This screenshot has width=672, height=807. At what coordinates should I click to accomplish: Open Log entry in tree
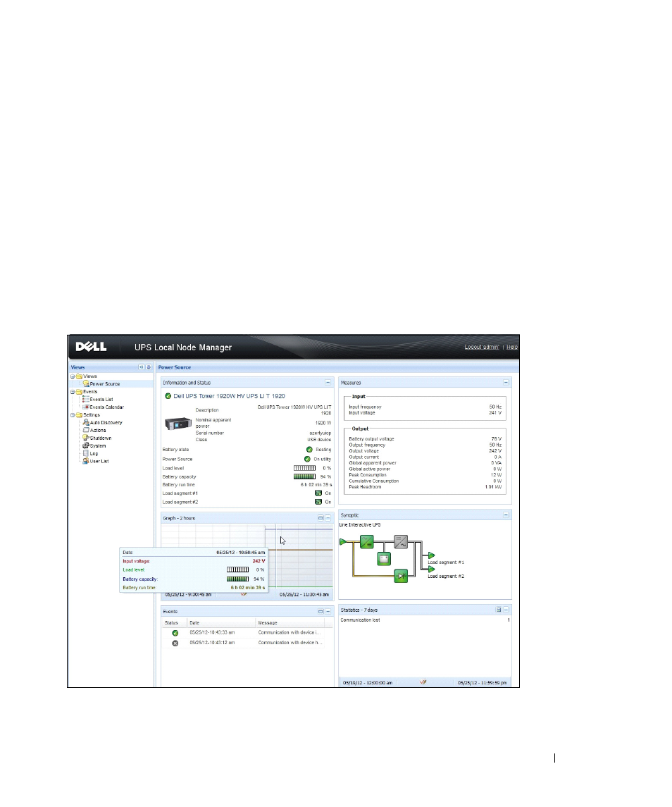pos(94,453)
